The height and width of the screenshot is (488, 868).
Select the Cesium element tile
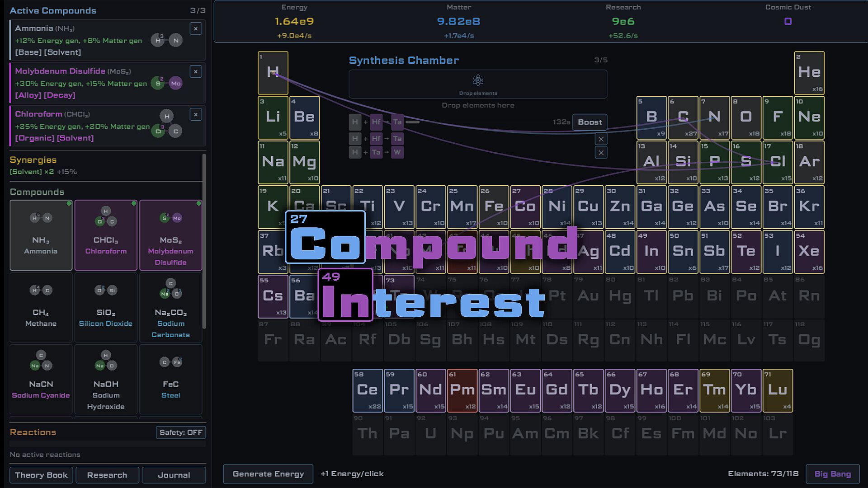[x=273, y=296]
